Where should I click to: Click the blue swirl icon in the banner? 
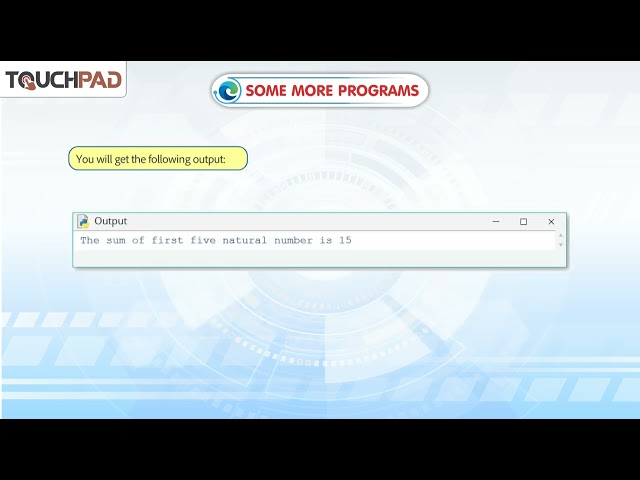228,90
